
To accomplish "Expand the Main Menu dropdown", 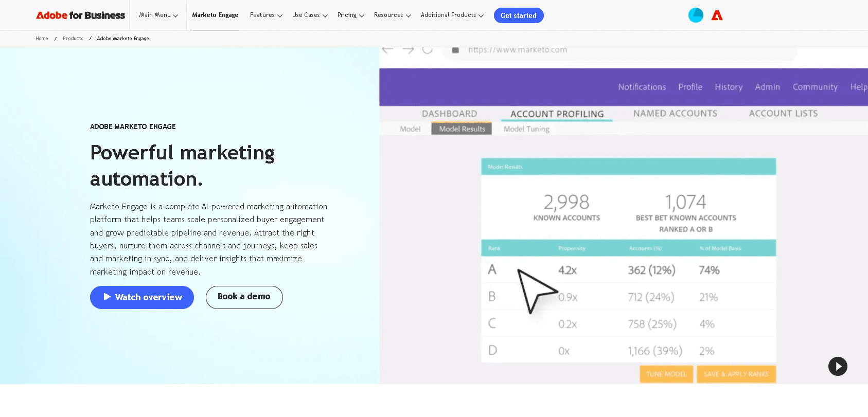I will [158, 15].
